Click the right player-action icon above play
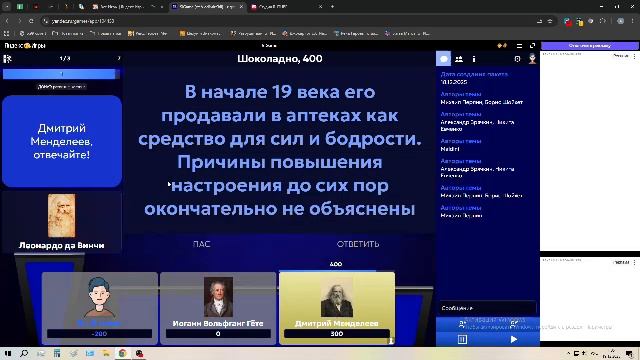This screenshot has width=640, height=360. pyautogui.click(x=514, y=324)
